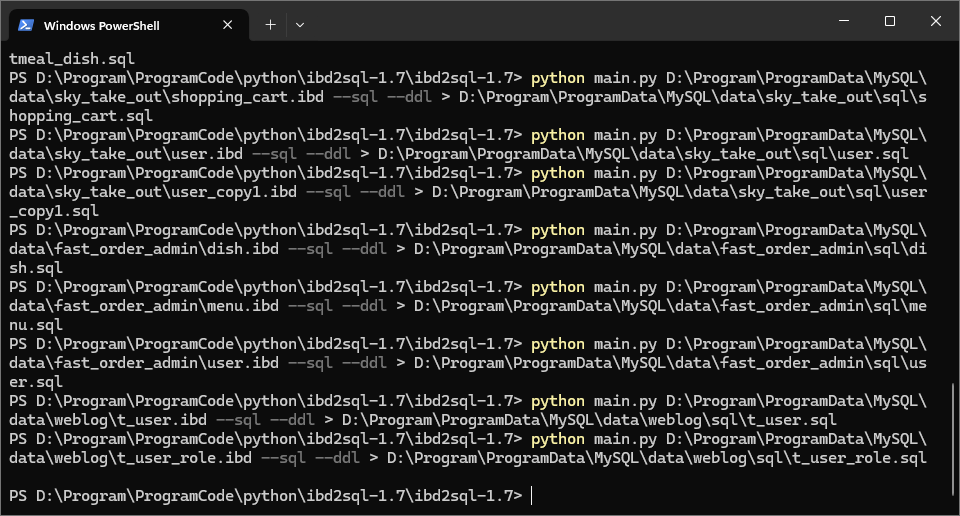Viewport: 960px width, 516px height.
Task: Click 'sky_take_out\sql\user.sql' output path
Action: pyautogui.click(x=796, y=154)
